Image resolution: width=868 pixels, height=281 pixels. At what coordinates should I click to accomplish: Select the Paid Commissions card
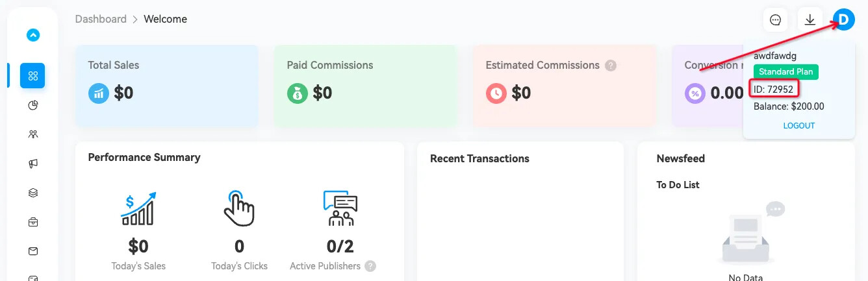click(365, 86)
